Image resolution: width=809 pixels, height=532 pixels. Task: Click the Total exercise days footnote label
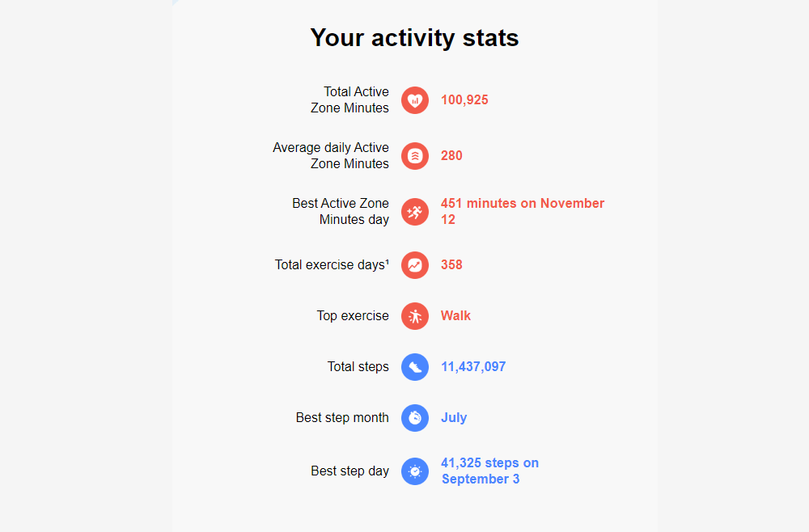point(332,265)
